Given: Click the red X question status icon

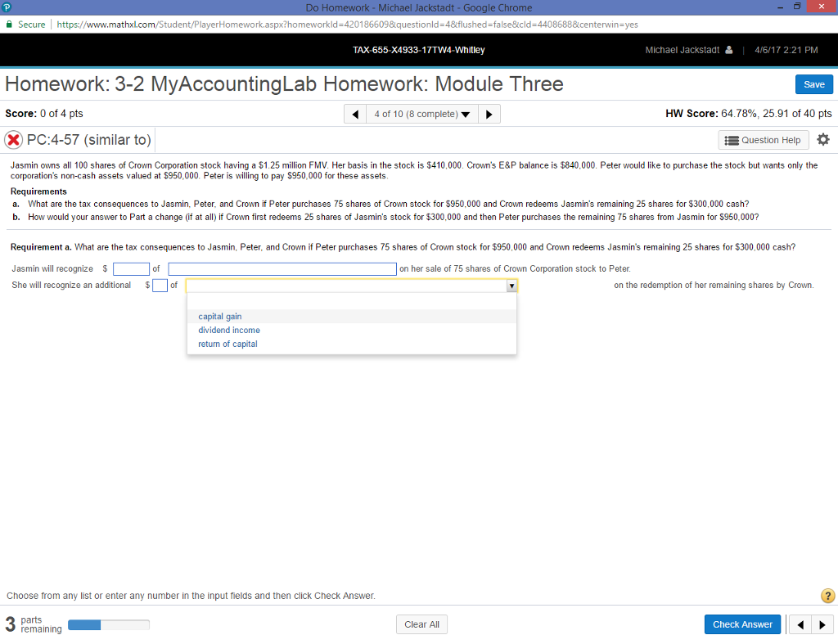Looking at the screenshot, I should pos(14,139).
